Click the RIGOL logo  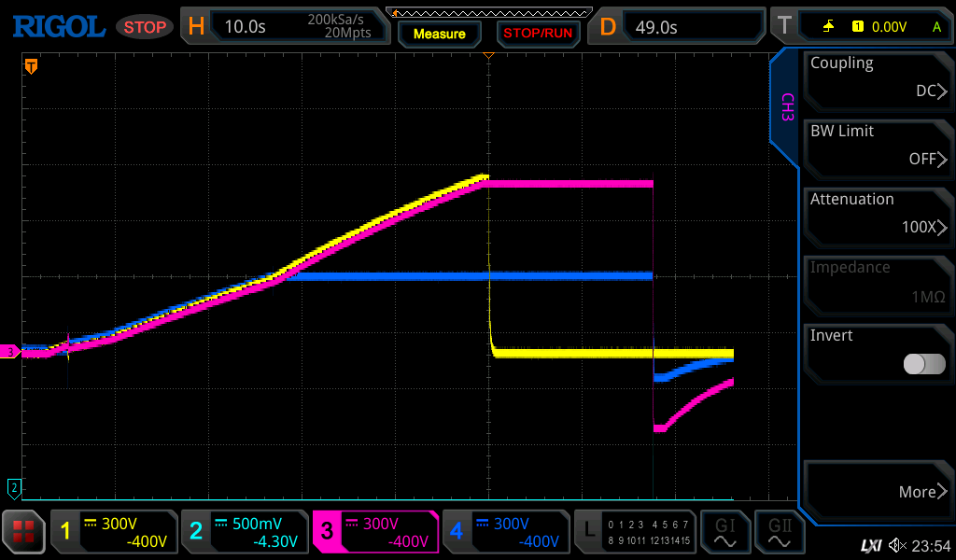[x=58, y=26]
